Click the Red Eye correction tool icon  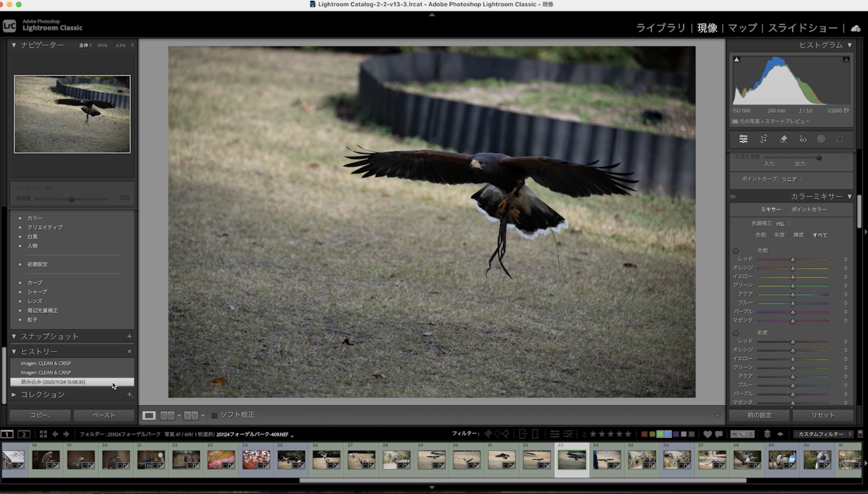tap(803, 139)
